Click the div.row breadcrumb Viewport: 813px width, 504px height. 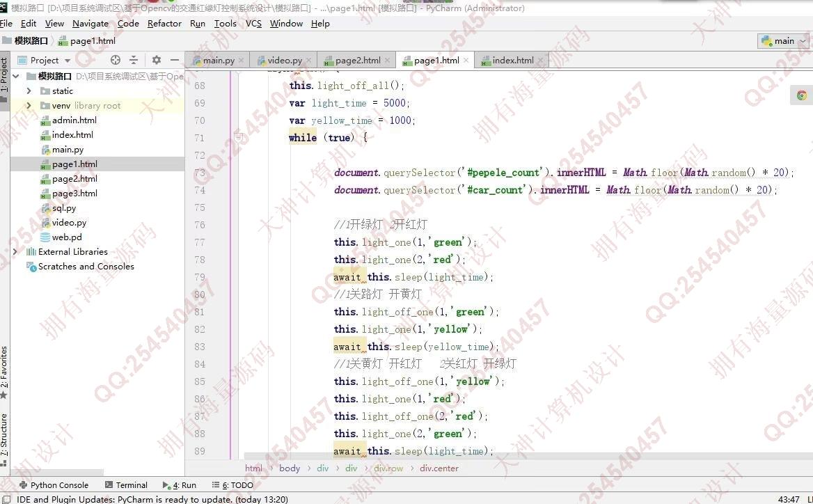(x=388, y=468)
